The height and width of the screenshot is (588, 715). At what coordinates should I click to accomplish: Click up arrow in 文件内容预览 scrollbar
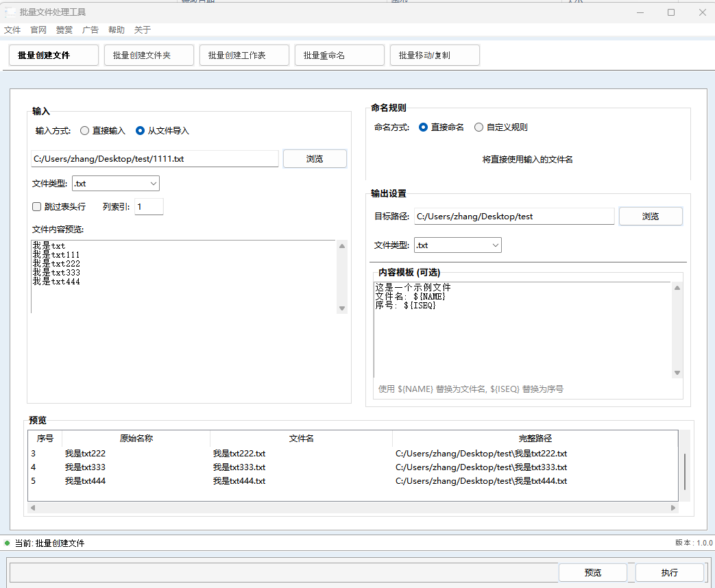[342, 246]
